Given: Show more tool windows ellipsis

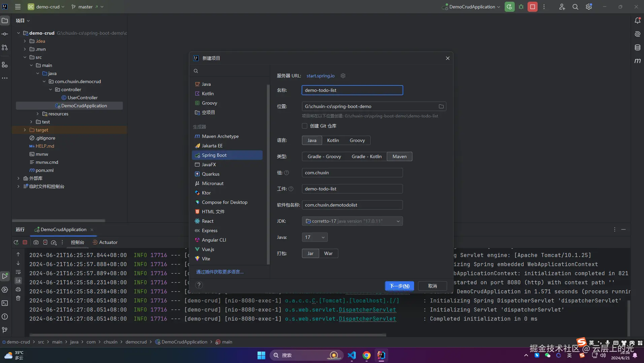Looking at the screenshot, I should point(5,78).
